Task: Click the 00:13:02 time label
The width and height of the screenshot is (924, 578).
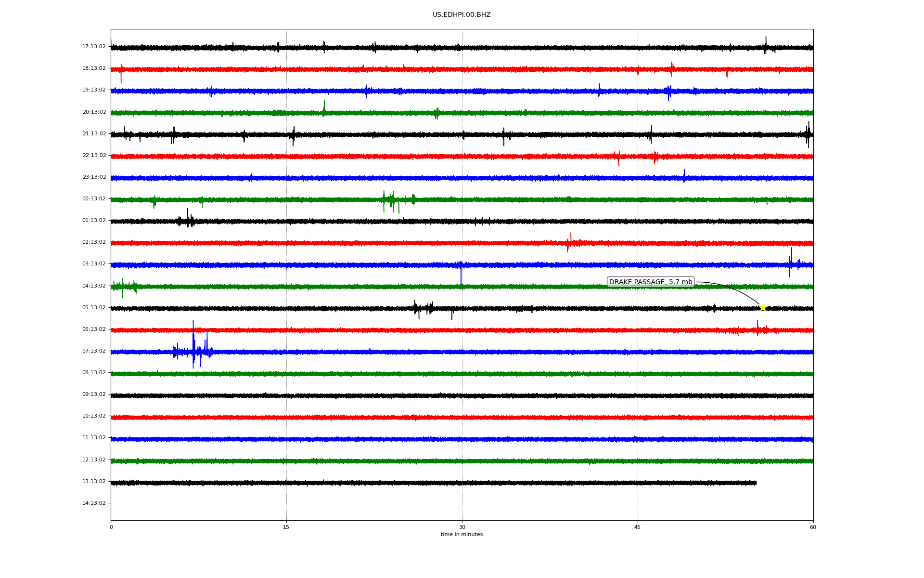Action: pos(94,199)
